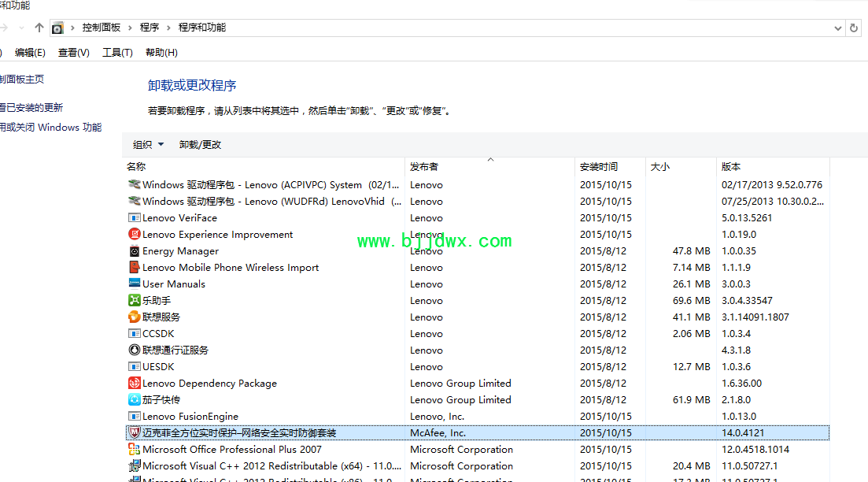Select Lenovo Mobile Phone Wireless Import entry
868x482 pixels.
coord(231,268)
